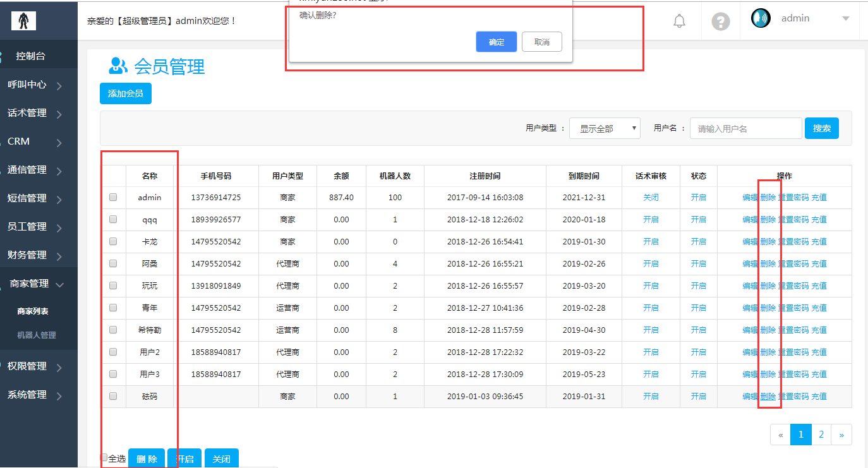Click the admin user avatar icon
Screen dimensions: 868x468
(x=761, y=18)
